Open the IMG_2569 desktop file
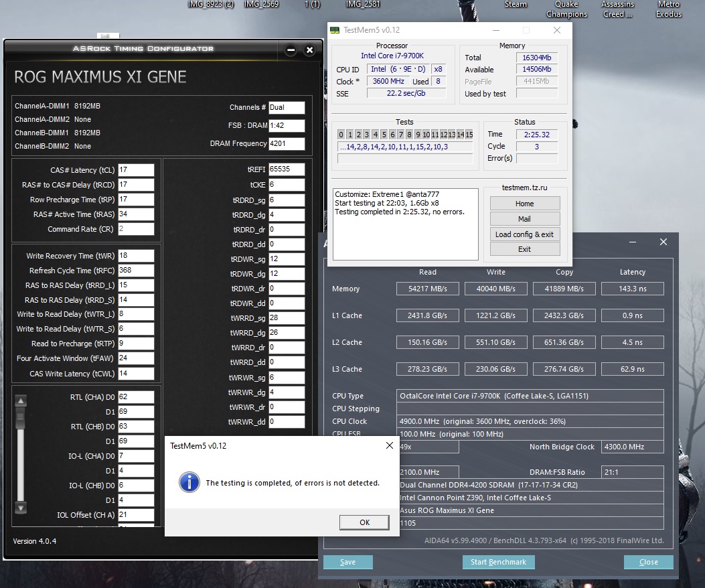 [x=261, y=5]
